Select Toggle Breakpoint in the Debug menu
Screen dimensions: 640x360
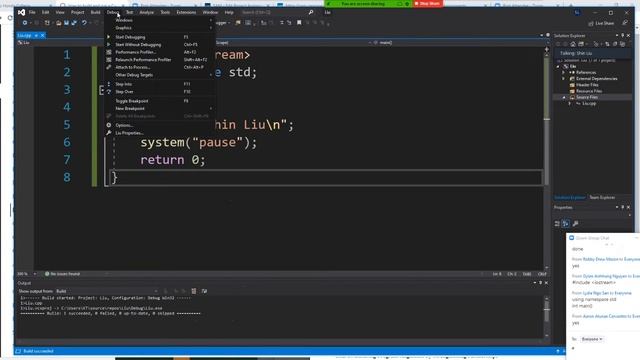point(160,101)
